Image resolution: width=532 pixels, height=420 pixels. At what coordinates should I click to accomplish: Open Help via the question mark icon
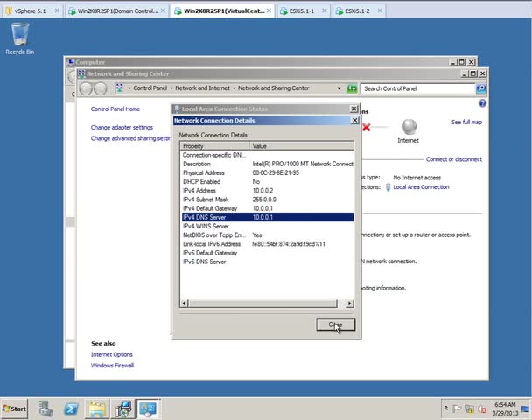click(x=482, y=103)
